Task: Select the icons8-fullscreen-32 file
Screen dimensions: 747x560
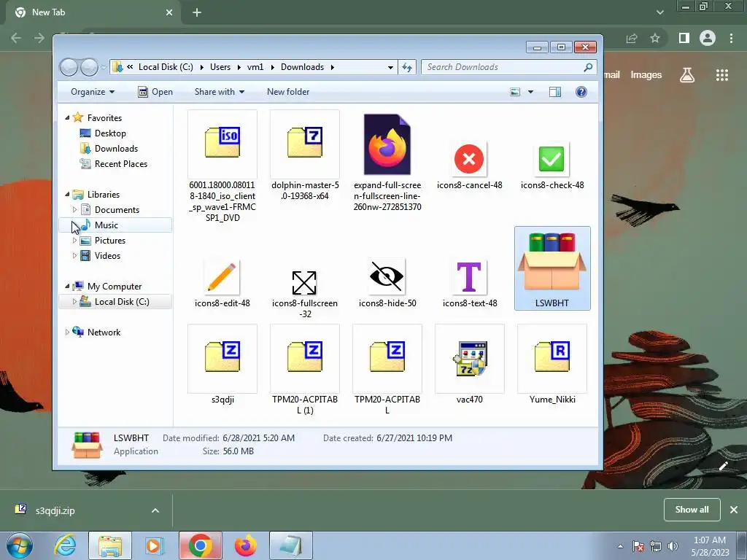Action: [305, 293]
